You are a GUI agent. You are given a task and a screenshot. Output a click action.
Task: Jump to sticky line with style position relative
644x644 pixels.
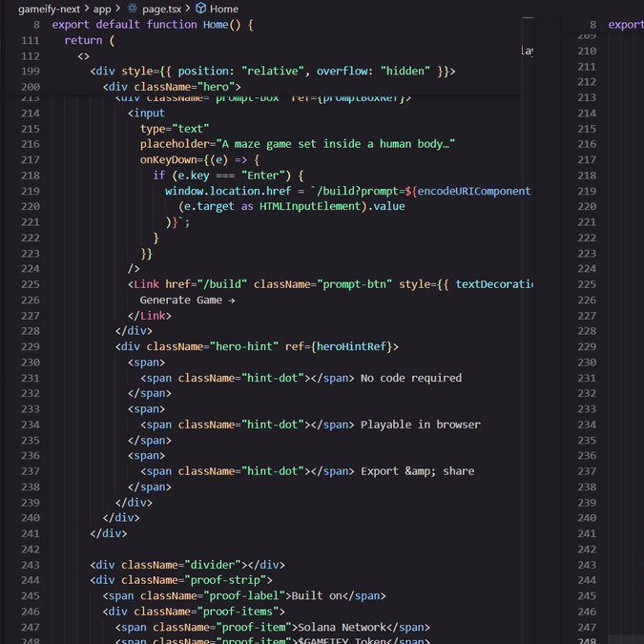273,72
